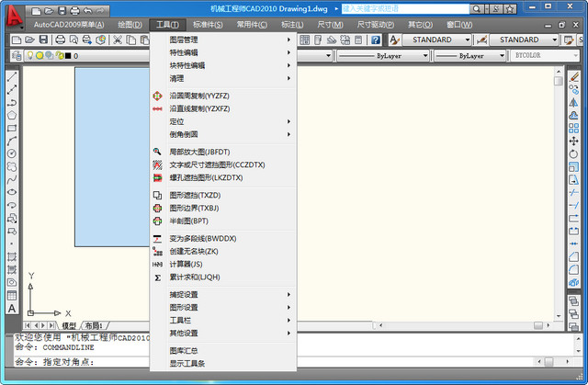The height and width of the screenshot is (385, 588).
Task: Select the Fillet modify tool
Action: click(573, 269)
